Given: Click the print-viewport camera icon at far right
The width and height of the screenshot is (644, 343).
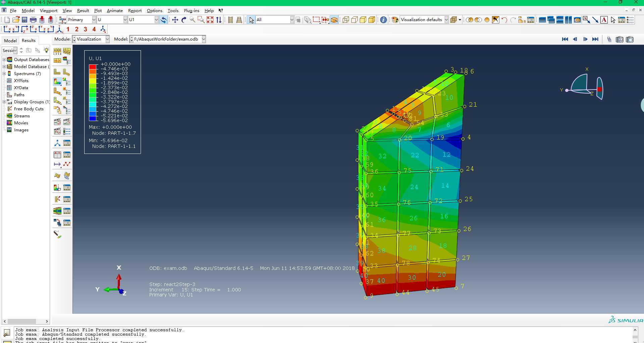Looking at the screenshot, I should [630, 40].
